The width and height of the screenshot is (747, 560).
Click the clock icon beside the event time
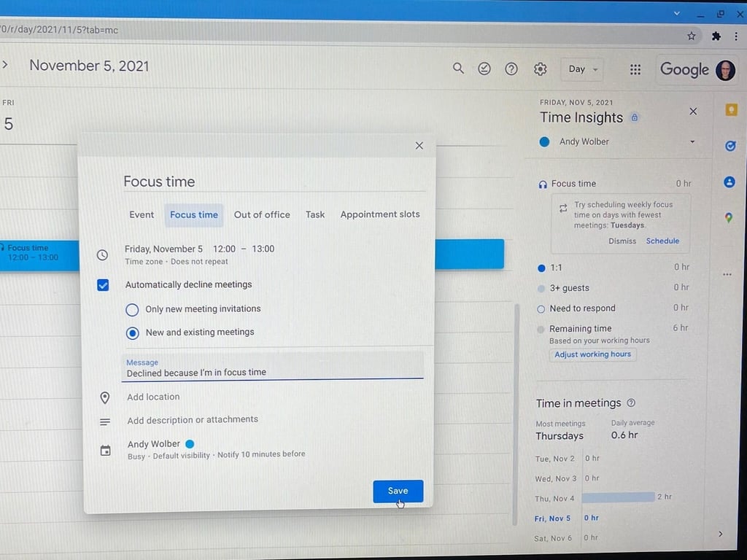pyautogui.click(x=102, y=254)
